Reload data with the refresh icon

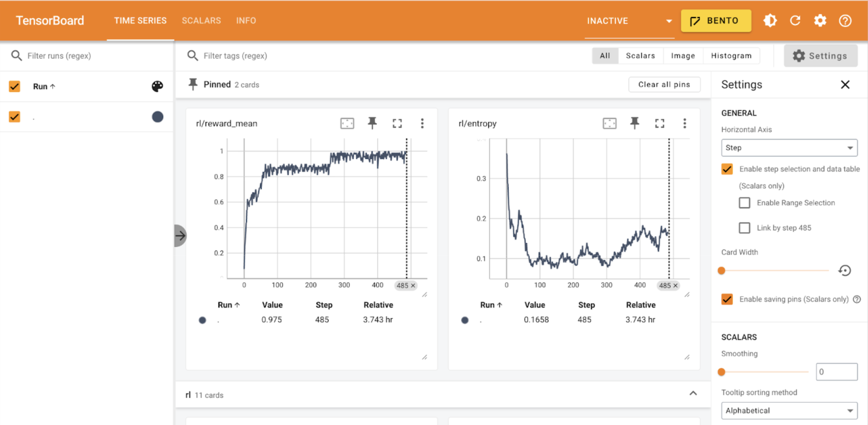click(795, 21)
